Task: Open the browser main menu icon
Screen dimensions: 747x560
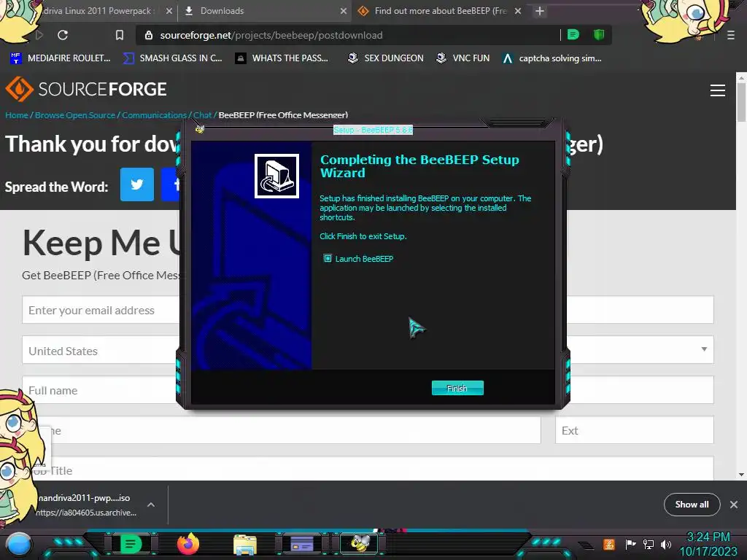Action: pyautogui.click(x=731, y=35)
